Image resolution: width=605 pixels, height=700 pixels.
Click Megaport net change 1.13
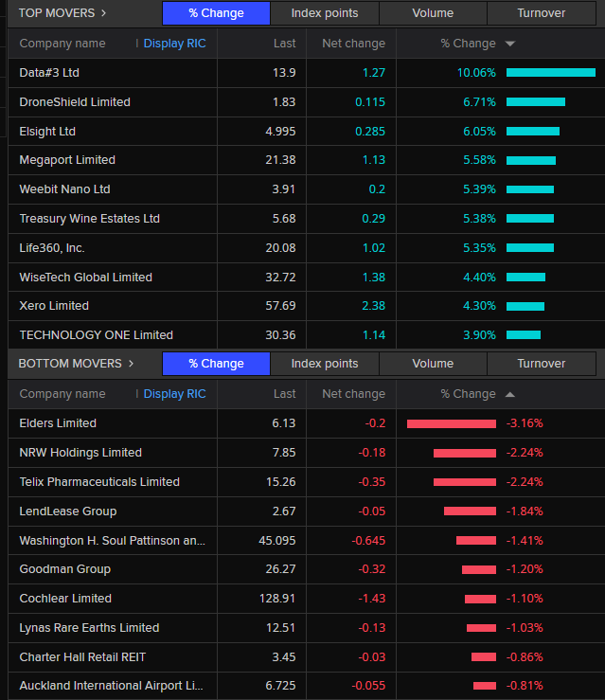pyautogui.click(x=374, y=160)
